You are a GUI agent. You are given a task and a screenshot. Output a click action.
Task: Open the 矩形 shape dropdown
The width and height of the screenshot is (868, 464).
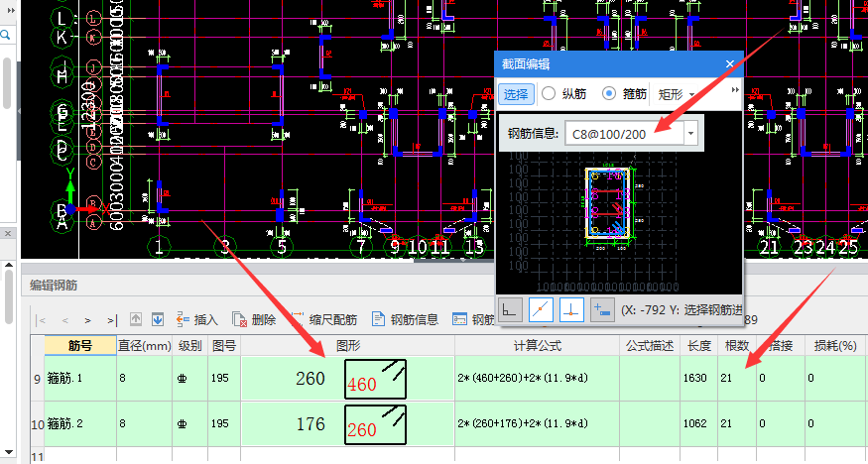(x=676, y=94)
